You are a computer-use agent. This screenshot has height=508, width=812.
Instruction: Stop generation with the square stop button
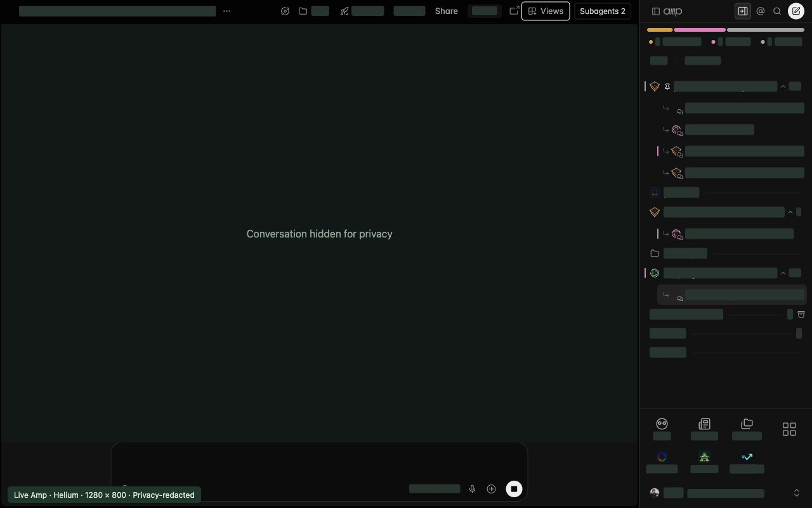coord(514,489)
